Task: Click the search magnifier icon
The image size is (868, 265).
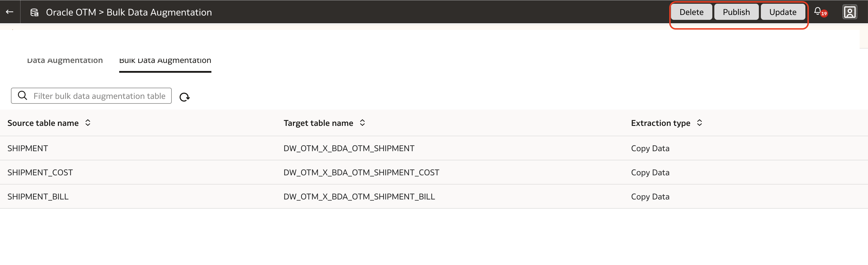Action: (23, 96)
